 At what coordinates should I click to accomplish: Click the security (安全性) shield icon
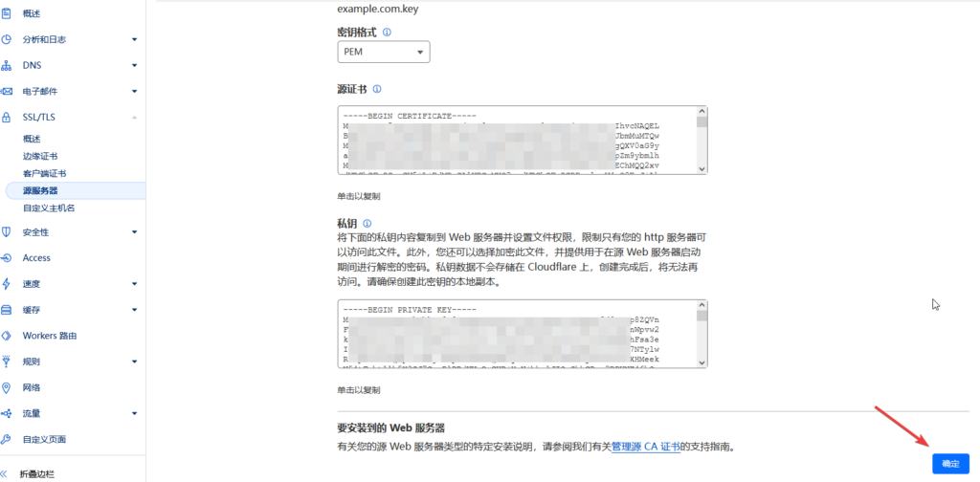[x=7, y=232]
